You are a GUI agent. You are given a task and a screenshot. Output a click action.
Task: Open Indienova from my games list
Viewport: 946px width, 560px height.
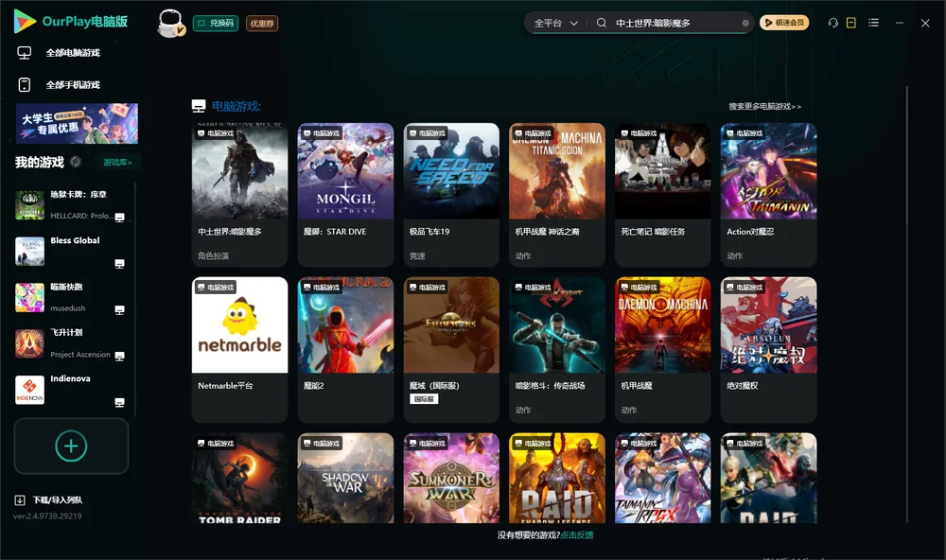click(71, 390)
